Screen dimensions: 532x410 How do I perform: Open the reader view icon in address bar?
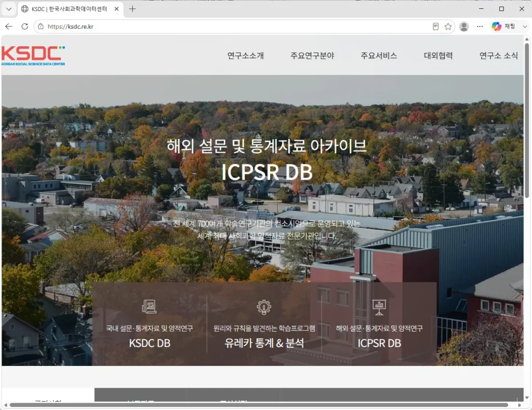point(436,26)
